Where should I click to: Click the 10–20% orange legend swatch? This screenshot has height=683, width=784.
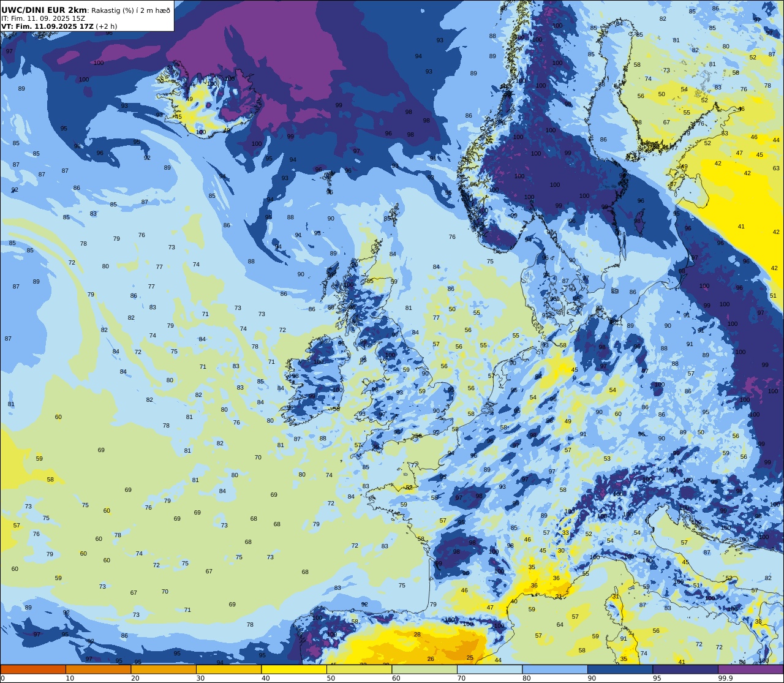[x=98, y=670]
